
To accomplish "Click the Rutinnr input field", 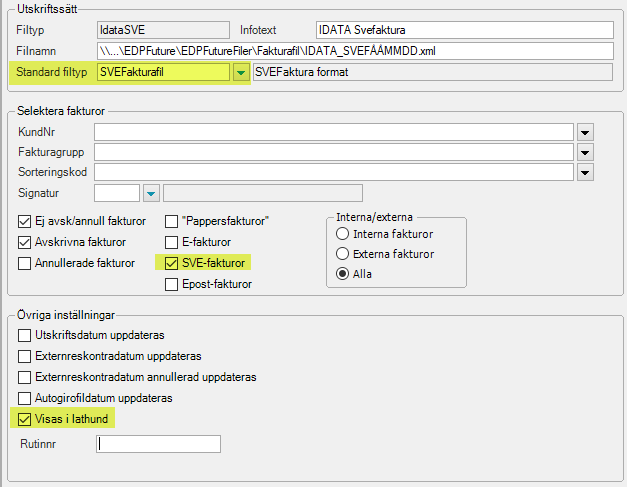I will (158, 444).
